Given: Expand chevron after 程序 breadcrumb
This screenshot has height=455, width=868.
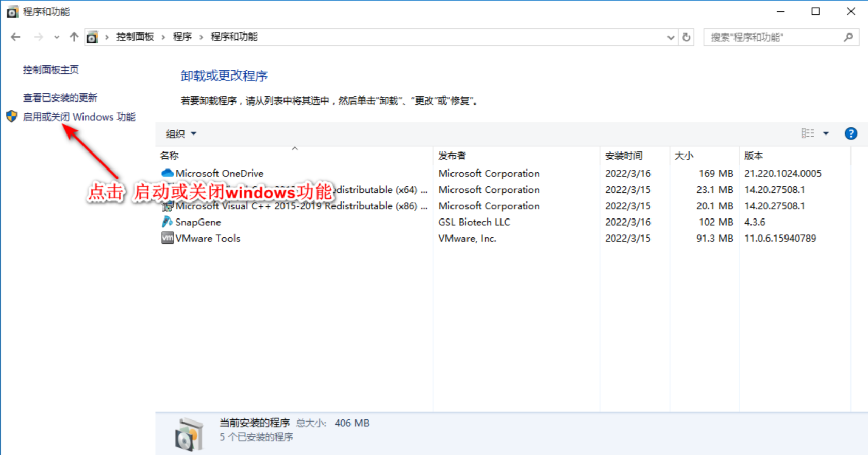Looking at the screenshot, I should pos(201,37).
